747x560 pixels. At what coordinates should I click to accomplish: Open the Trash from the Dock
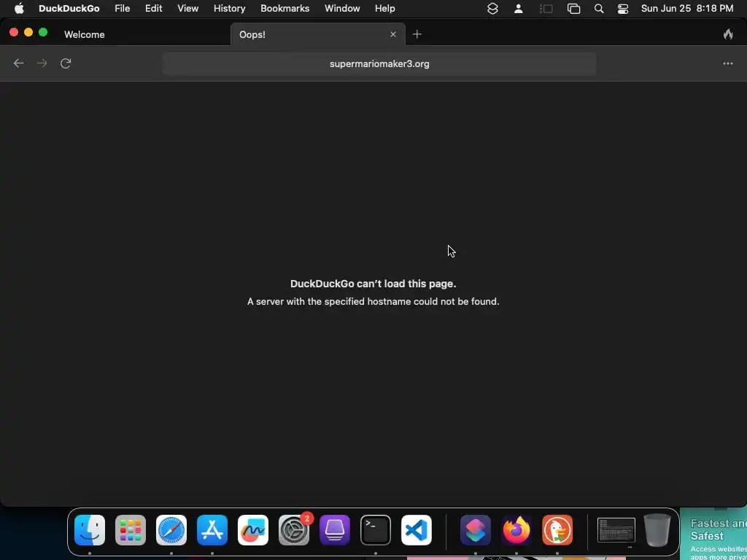point(657,530)
